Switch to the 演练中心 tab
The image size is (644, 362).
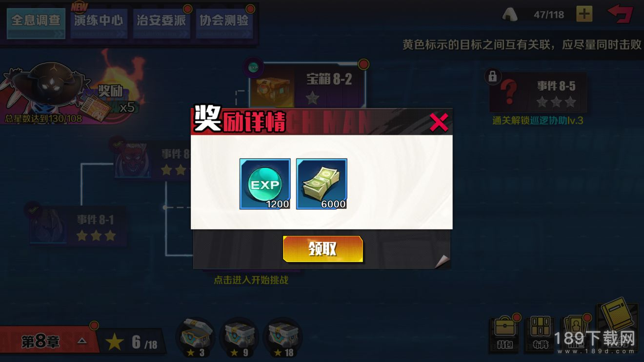(99, 23)
